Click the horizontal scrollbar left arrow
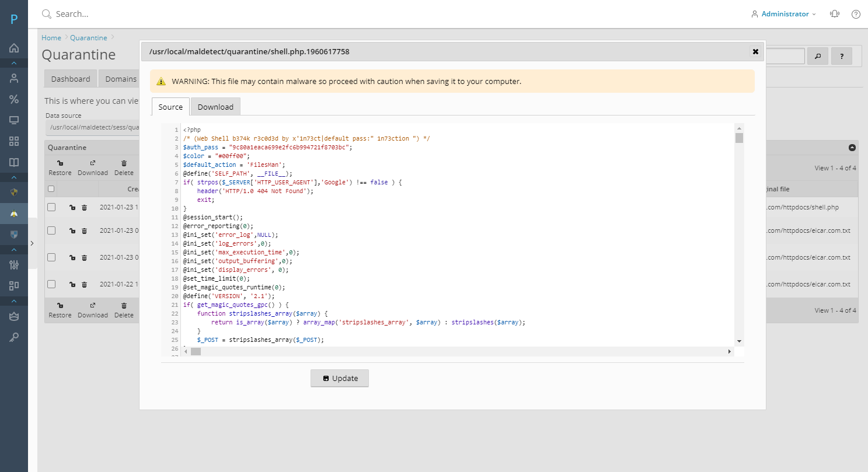 point(186,351)
